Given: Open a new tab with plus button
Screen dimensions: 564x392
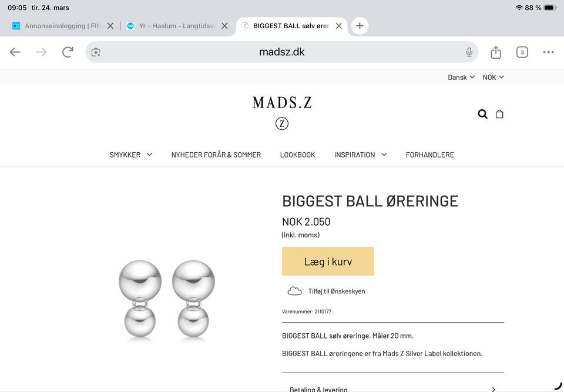Looking at the screenshot, I should click(360, 26).
